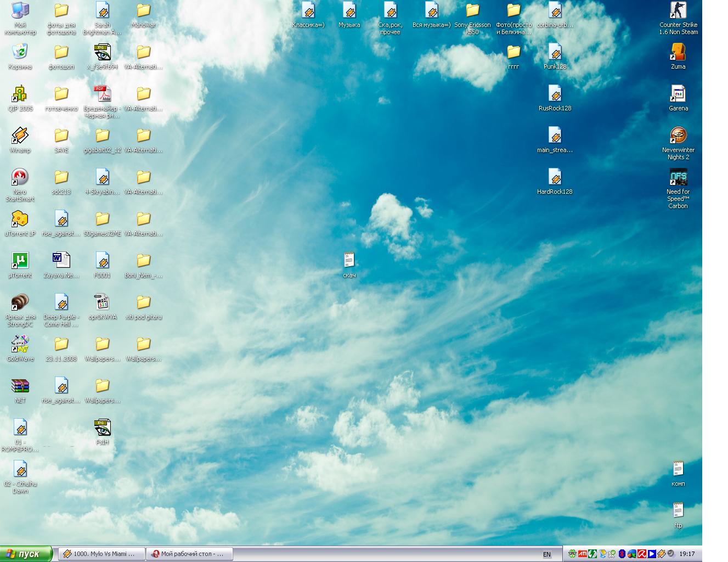Select the Корзина recycle bin icon
This screenshot has height=562, width=728.
point(20,53)
